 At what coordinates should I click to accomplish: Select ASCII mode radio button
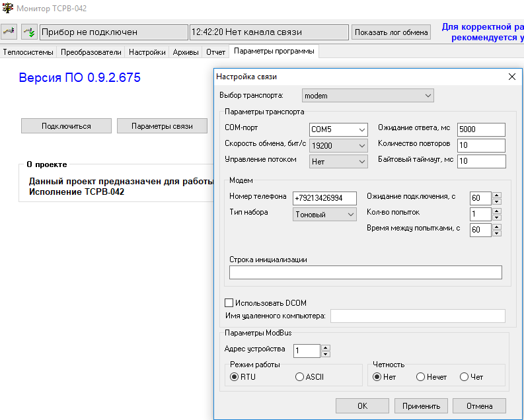point(300,377)
